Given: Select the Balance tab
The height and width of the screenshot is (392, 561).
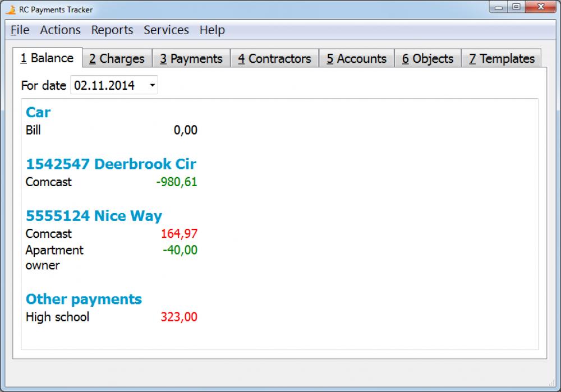Looking at the screenshot, I should [48, 57].
